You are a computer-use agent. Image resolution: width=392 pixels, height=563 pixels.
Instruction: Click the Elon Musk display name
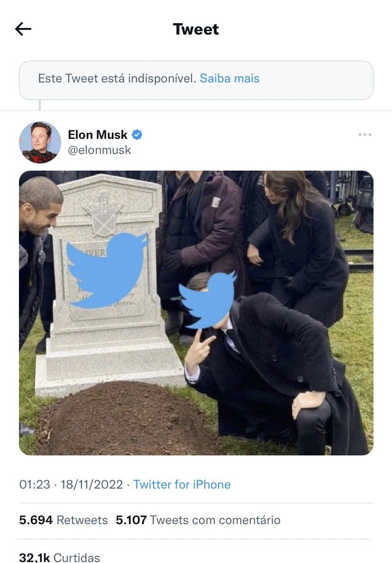tap(98, 135)
